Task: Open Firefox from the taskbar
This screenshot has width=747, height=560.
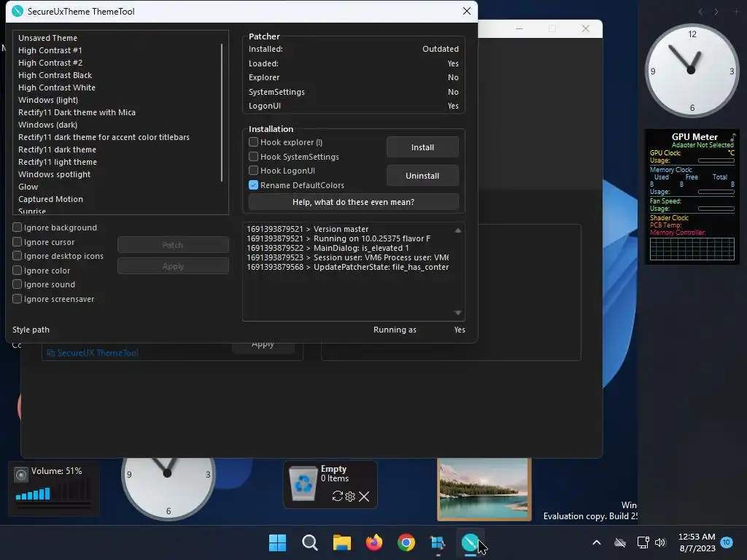Action: pyautogui.click(x=374, y=542)
